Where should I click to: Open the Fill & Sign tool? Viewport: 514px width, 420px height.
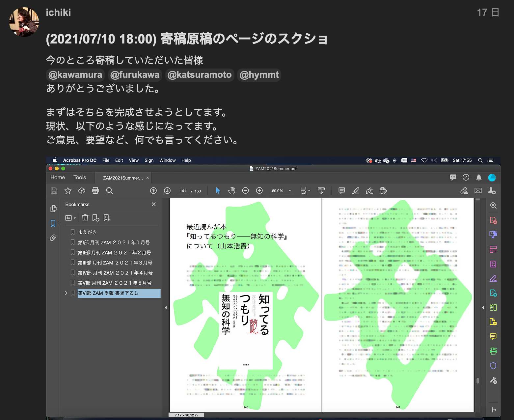tap(493, 279)
